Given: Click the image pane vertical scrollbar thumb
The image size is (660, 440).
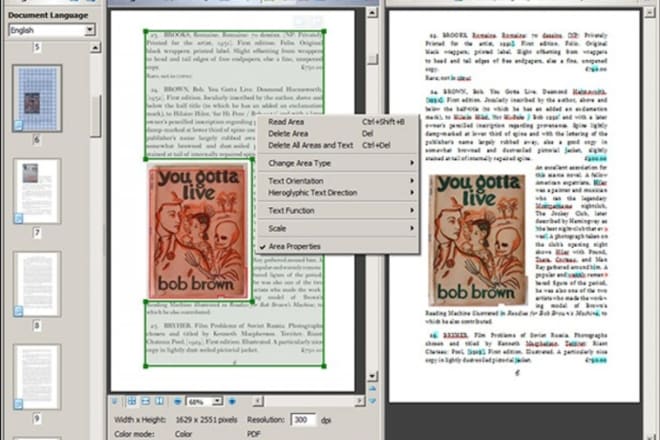Looking at the screenshot, I should click(372, 60).
